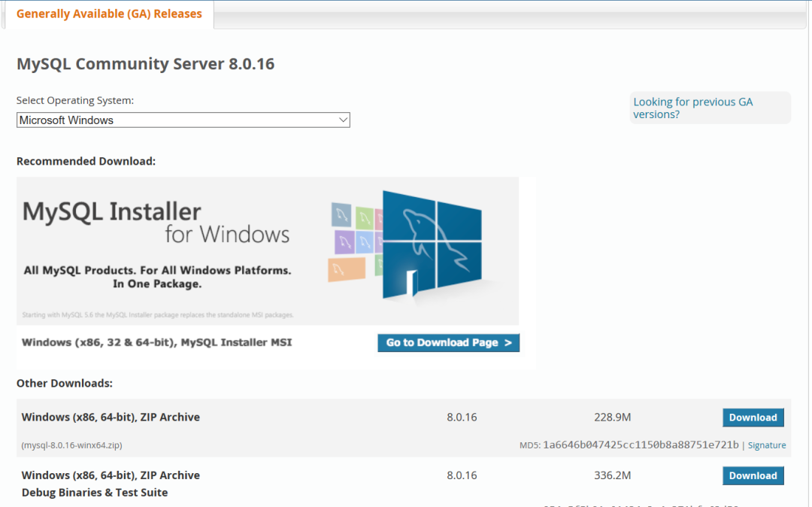Viewport: 812px width, 507px height.
Task: Click arrow on Go to Download Page
Action: 508,343
